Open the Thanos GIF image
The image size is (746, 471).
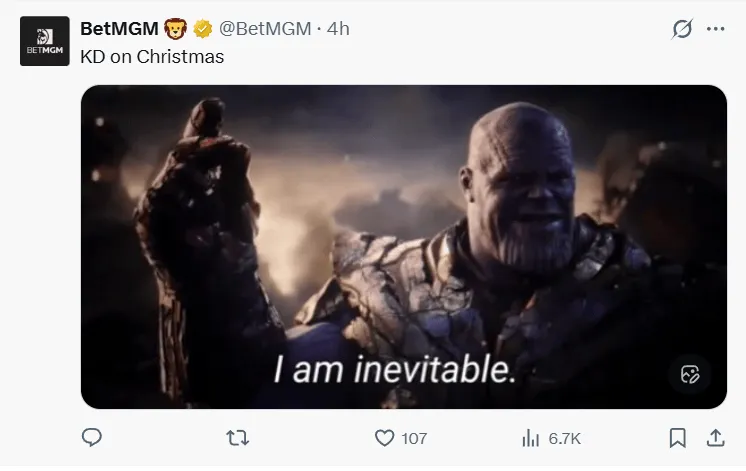point(403,230)
